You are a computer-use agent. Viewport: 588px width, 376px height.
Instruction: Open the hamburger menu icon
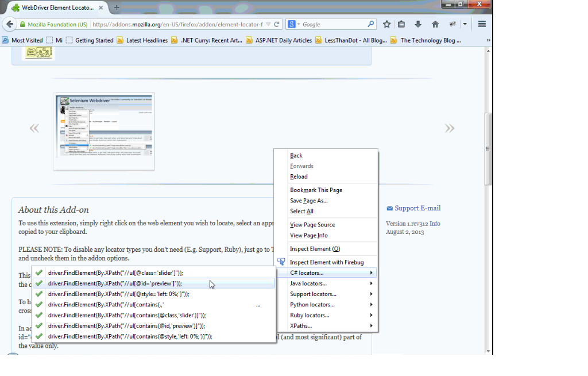[x=482, y=24]
